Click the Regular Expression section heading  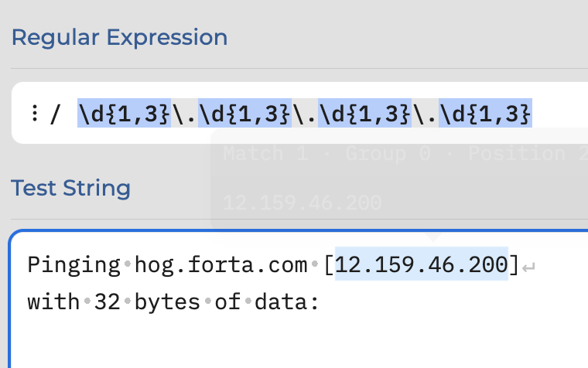coord(120,37)
